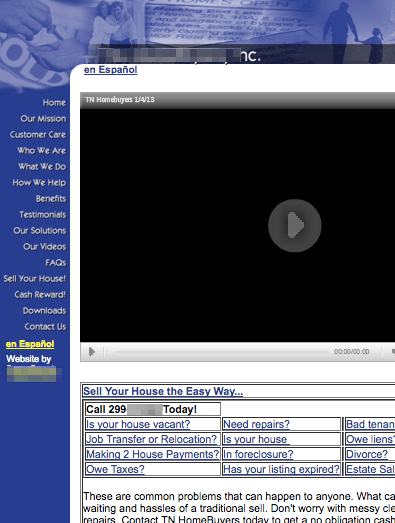Select Who We Are in the navigation
Screen dimensions: 395x523
click(x=42, y=151)
